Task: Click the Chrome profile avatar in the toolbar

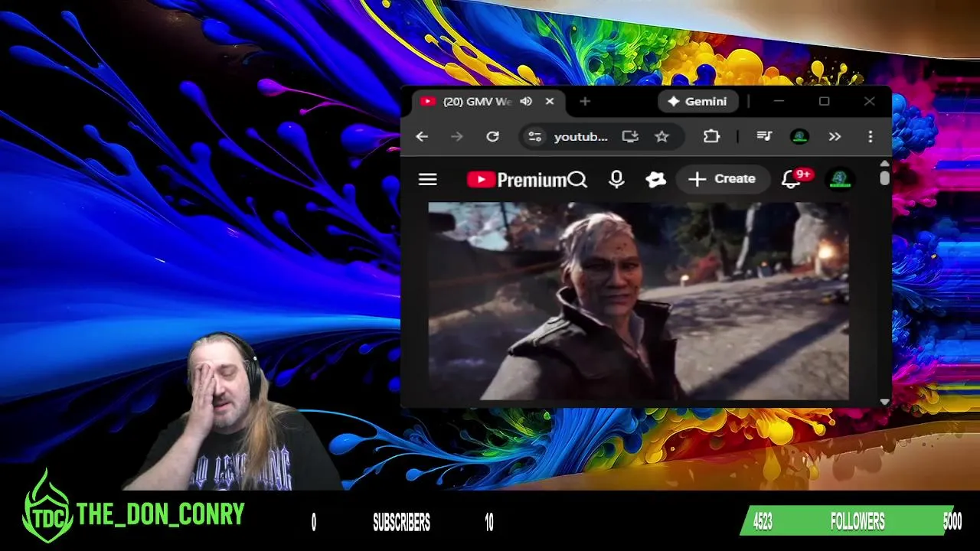Action: 799,136
